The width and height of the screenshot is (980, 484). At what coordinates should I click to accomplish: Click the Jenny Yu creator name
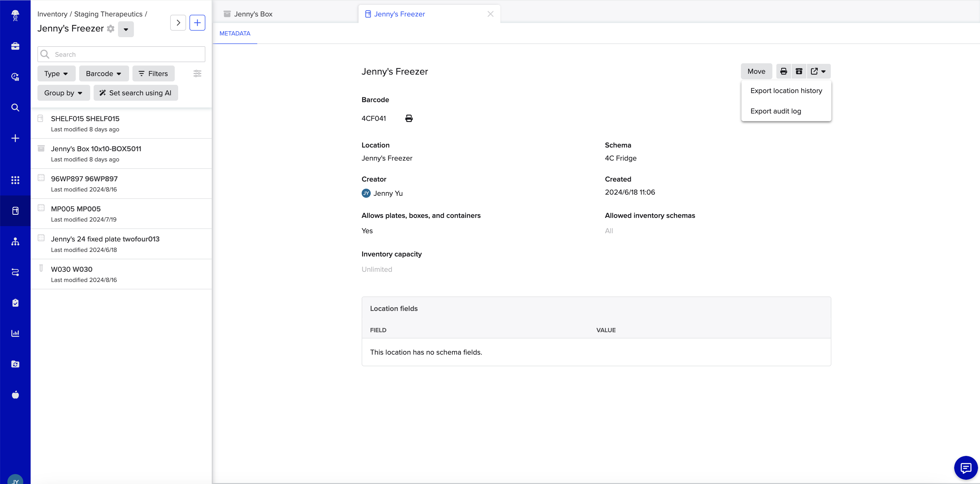[x=388, y=193]
